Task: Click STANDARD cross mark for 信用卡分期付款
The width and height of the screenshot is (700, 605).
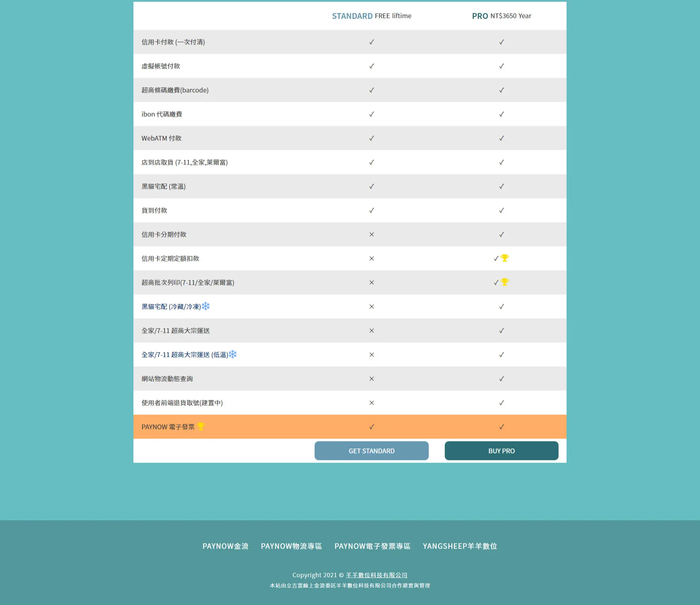Action: tap(372, 234)
